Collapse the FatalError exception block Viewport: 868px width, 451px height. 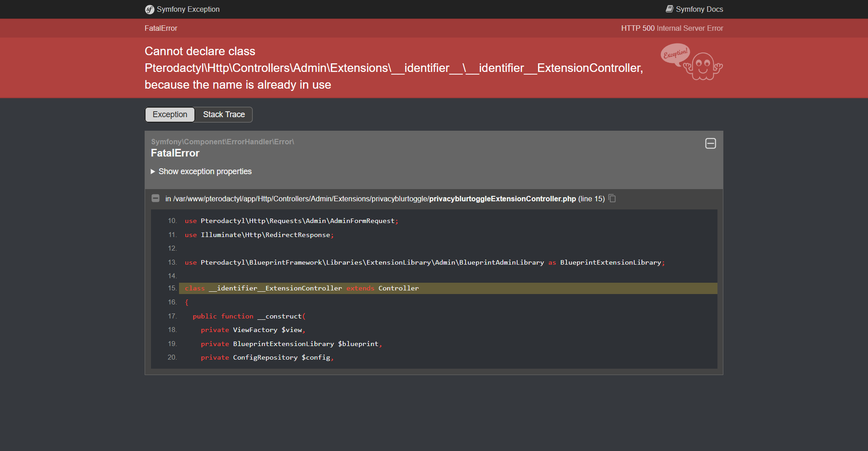coord(711,143)
